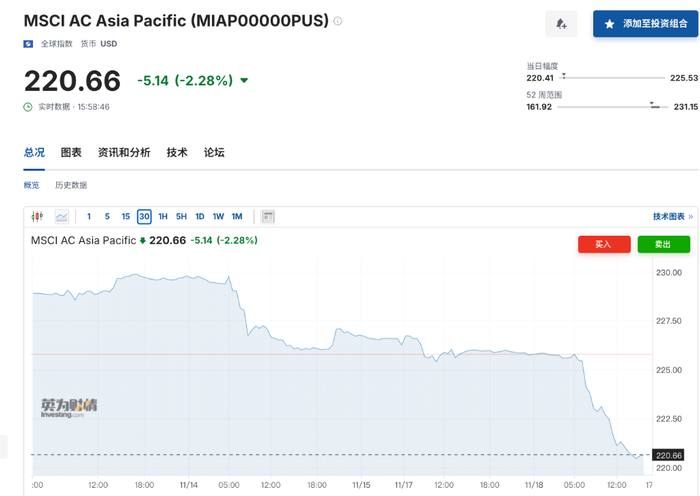700x496 pixels.
Task: Select the 30-minute chart interval
Action: pos(144,216)
